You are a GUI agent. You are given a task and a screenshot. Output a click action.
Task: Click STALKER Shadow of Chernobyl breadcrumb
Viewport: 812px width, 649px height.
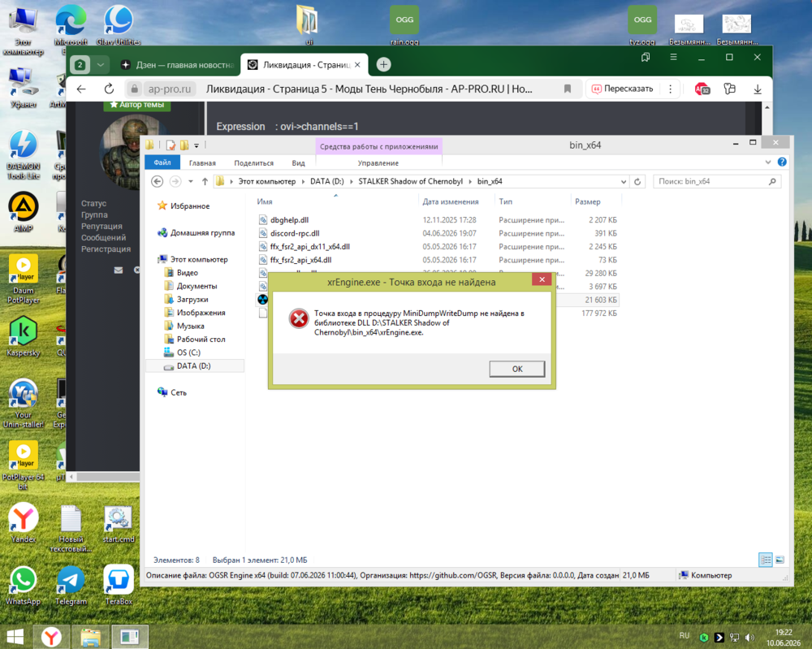[410, 181]
